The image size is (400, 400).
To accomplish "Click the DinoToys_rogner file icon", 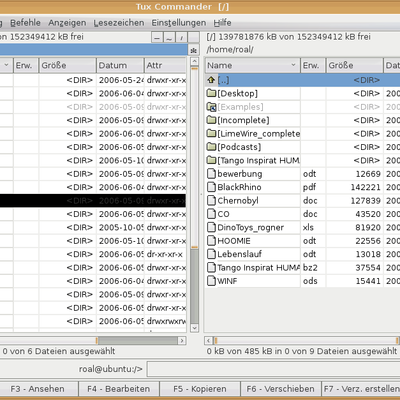I will [211, 227].
